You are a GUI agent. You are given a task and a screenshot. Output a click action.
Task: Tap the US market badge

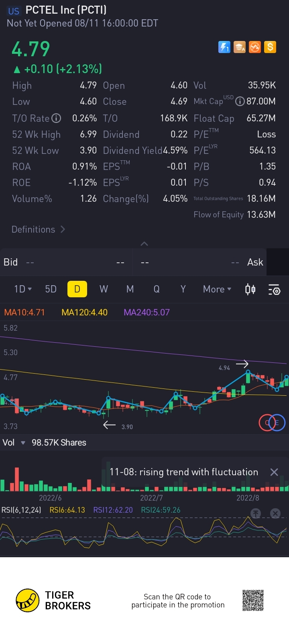tap(14, 11)
